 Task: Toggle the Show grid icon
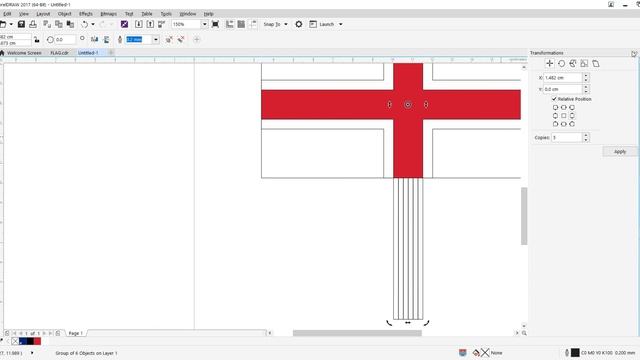[x=241, y=24]
